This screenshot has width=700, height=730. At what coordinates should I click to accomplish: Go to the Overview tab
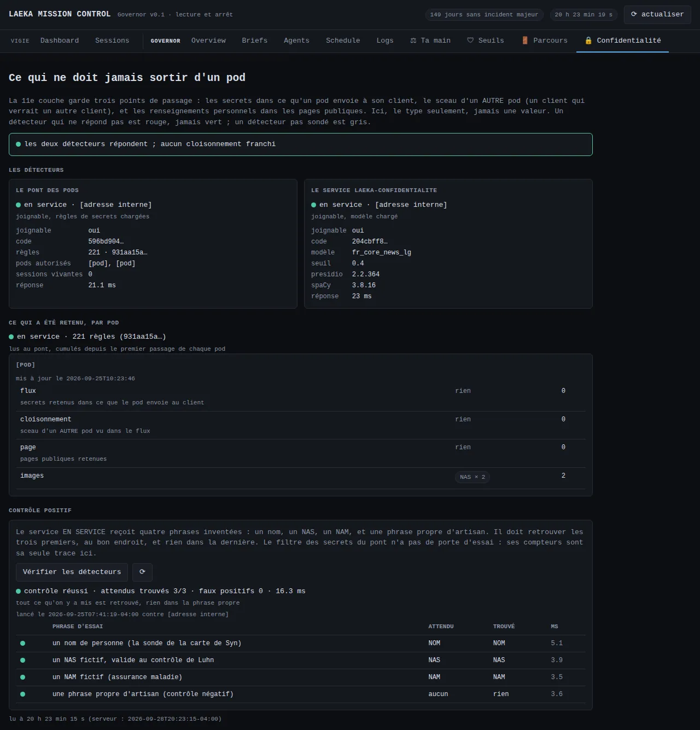208,40
